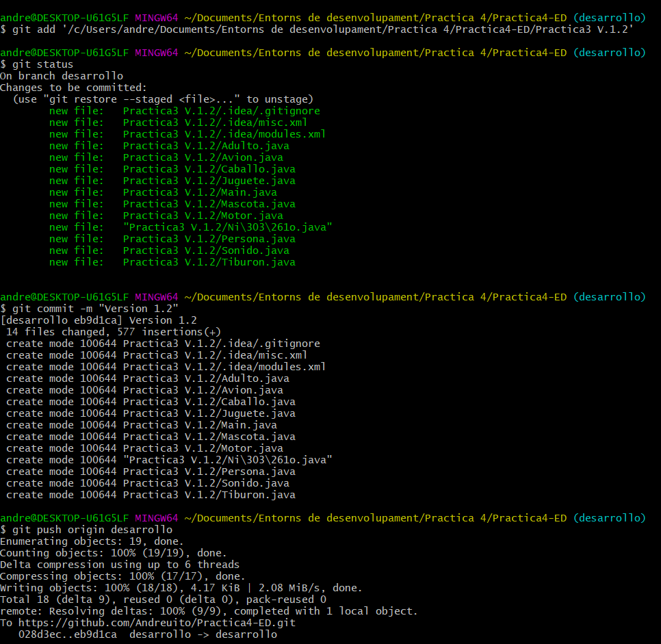Select the git push origin desarrollo command

pyautogui.click(x=89, y=529)
